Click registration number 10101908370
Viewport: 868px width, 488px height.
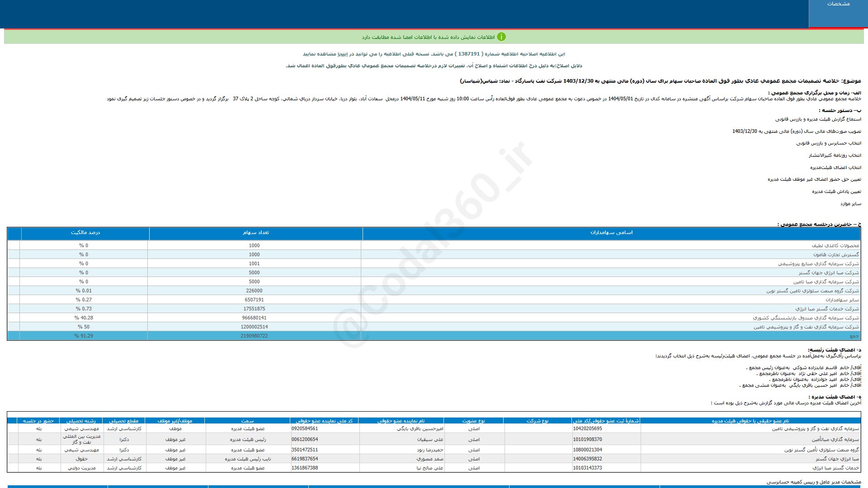pyautogui.click(x=587, y=439)
